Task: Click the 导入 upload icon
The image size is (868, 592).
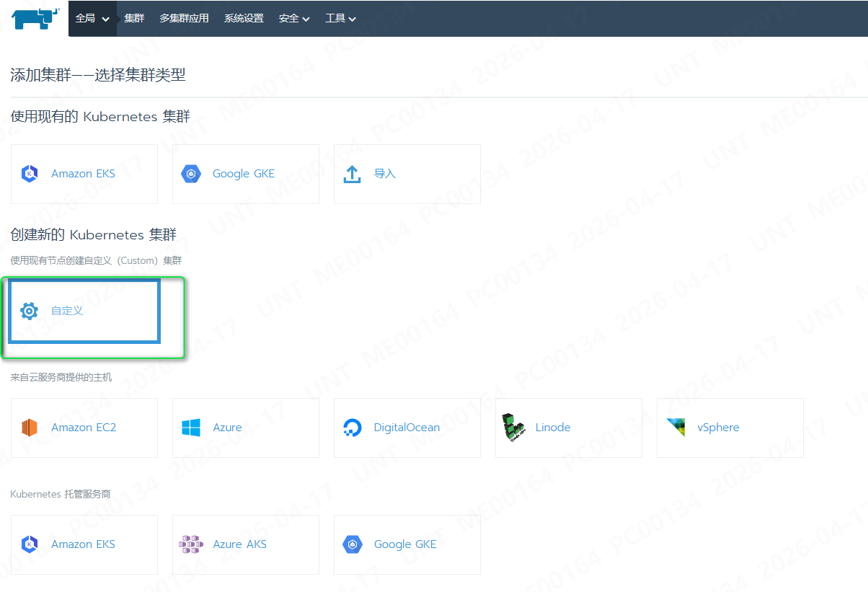Action: coord(352,174)
